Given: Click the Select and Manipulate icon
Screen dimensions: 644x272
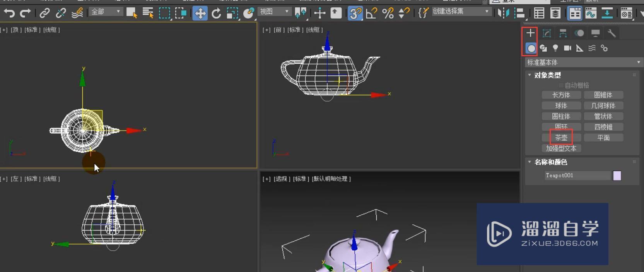Looking at the screenshot, I should pyautogui.click(x=319, y=13).
